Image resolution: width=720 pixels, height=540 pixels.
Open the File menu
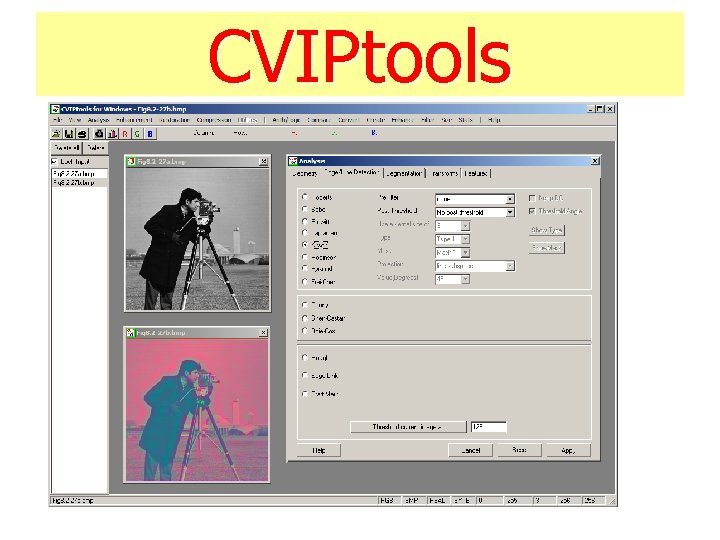pyautogui.click(x=57, y=120)
